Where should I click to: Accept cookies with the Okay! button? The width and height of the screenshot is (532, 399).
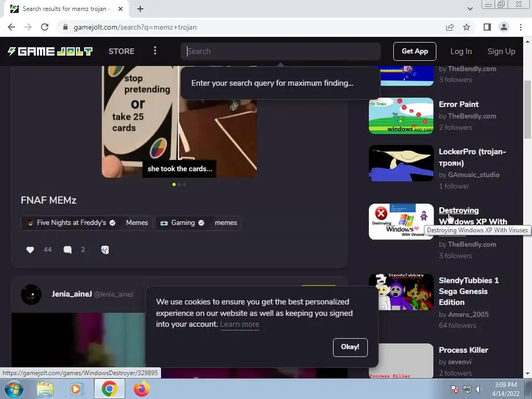pos(350,347)
